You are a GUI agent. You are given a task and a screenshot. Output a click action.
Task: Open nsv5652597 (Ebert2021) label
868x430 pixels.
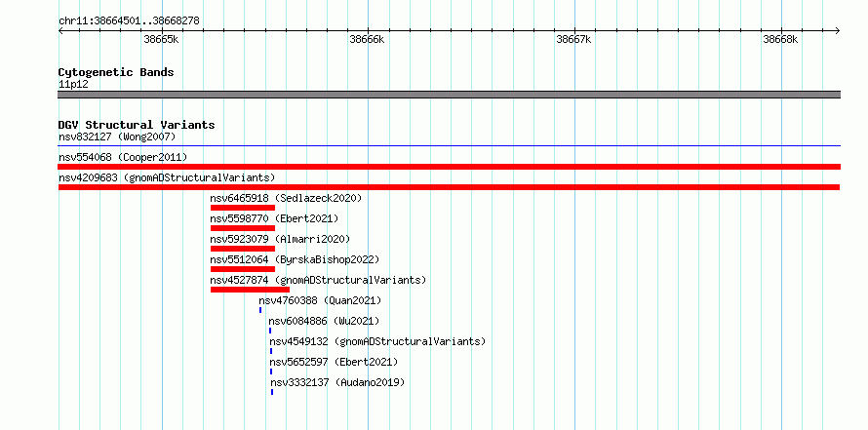pos(334,362)
